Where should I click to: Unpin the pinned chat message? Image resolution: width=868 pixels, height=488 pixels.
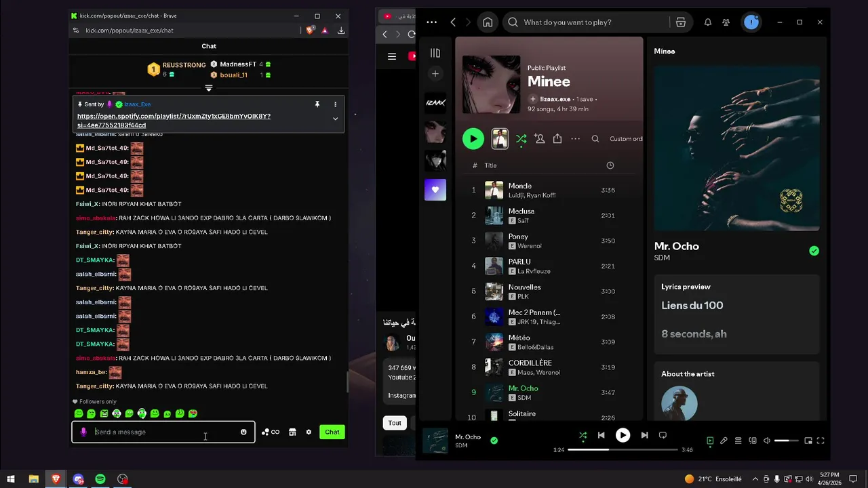pos(317,104)
